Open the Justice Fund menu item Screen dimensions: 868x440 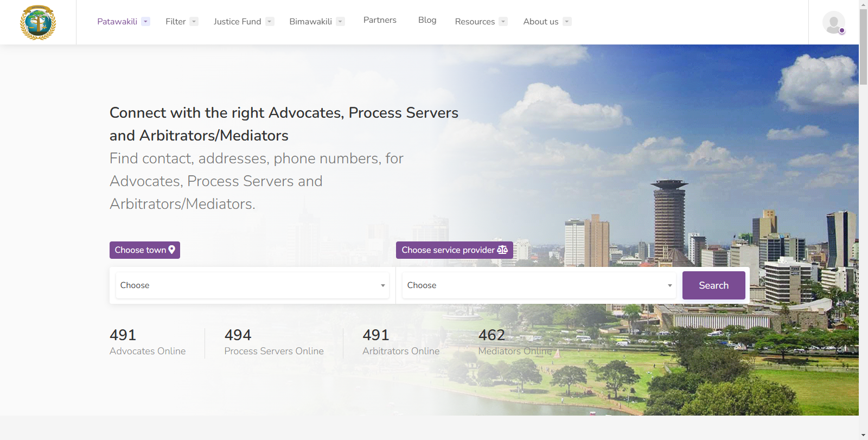(x=237, y=22)
